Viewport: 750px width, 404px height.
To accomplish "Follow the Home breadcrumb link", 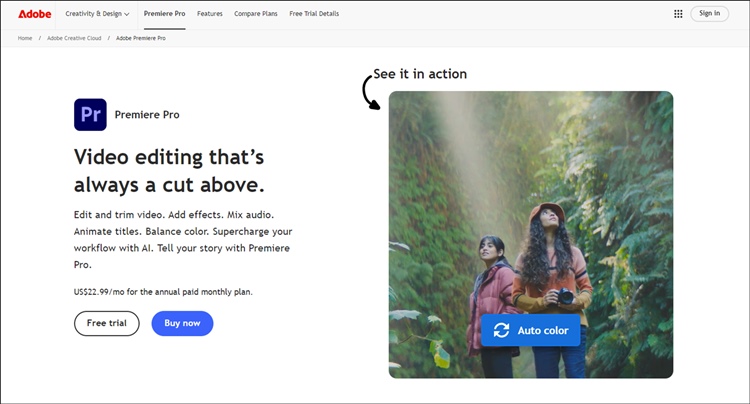I will (x=25, y=38).
